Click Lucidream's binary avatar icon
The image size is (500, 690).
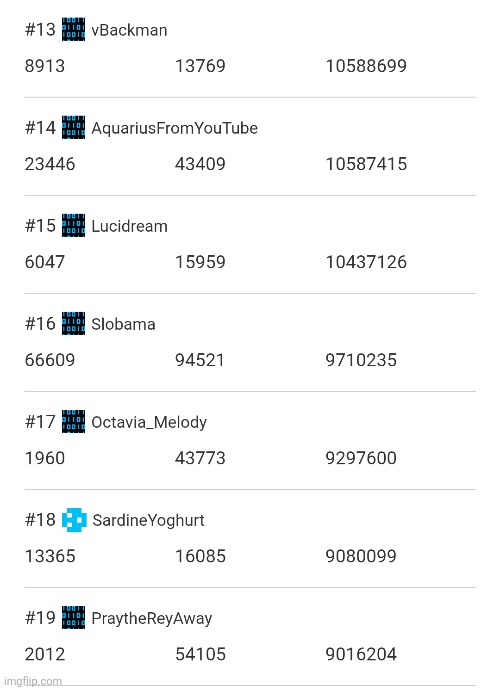(x=74, y=226)
